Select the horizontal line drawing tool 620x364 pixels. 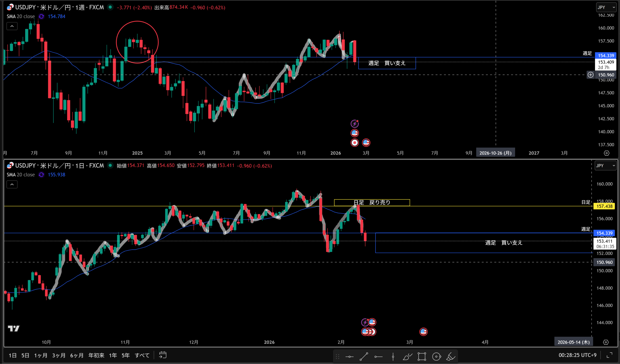point(349,356)
